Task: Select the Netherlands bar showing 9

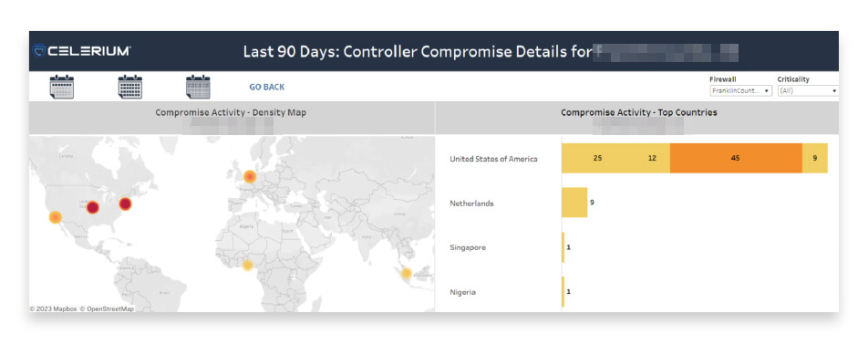Action: coord(574,203)
